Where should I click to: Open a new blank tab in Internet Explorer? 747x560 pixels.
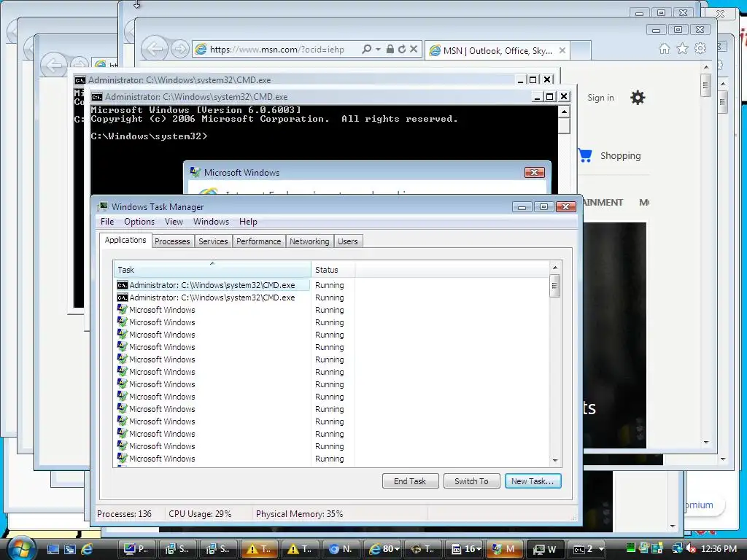tap(580, 50)
